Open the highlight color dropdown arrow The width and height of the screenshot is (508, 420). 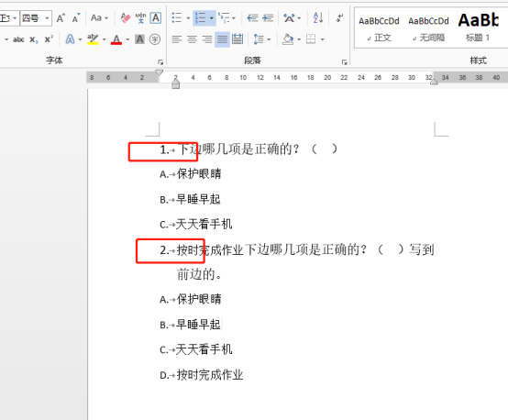pyautogui.click(x=104, y=39)
